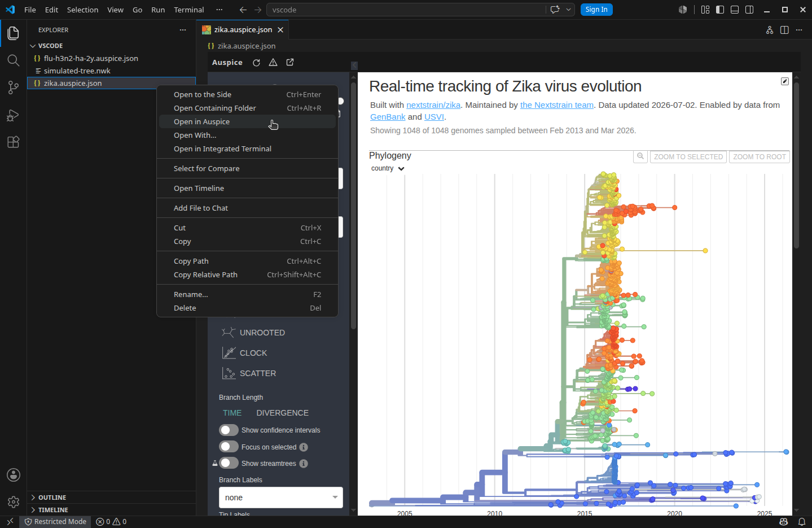Click the warning triangle icon beside Auspice

point(273,63)
